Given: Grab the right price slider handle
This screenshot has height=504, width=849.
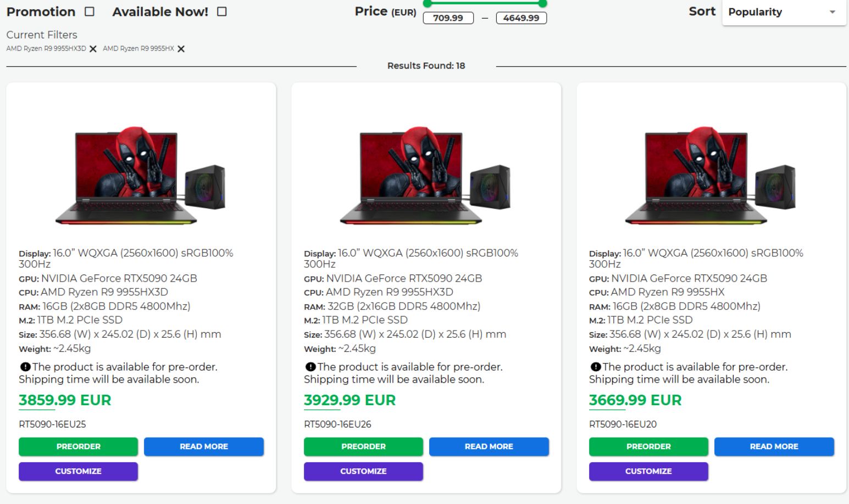Looking at the screenshot, I should click(x=543, y=3).
